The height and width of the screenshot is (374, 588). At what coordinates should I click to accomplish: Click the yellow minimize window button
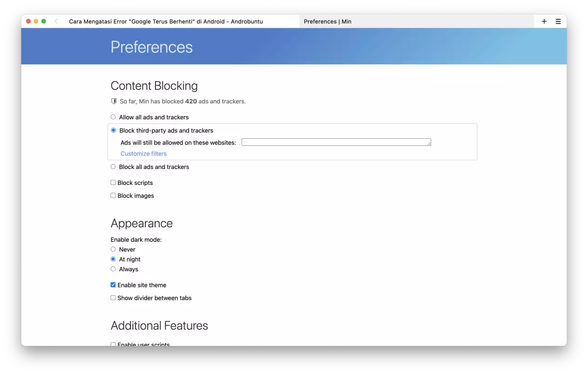point(36,21)
